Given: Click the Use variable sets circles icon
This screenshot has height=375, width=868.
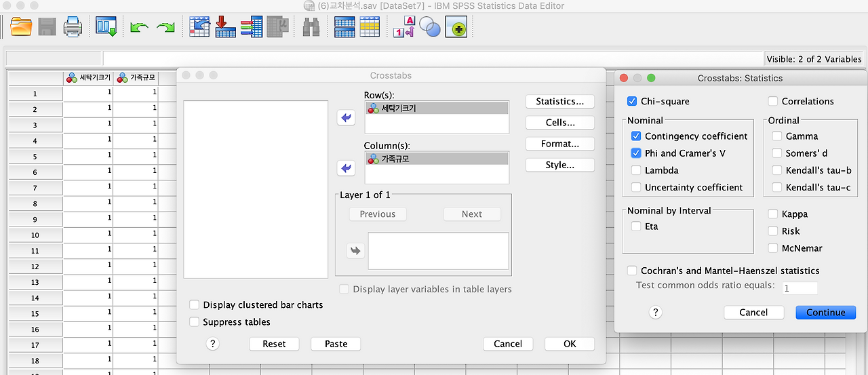Looking at the screenshot, I should click(430, 27).
